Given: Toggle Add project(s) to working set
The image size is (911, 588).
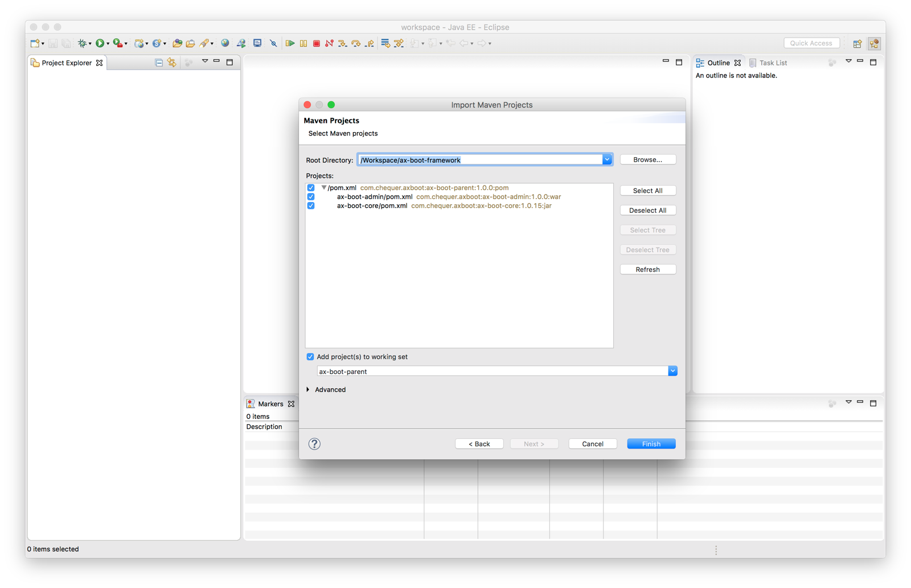Looking at the screenshot, I should coord(310,357).
